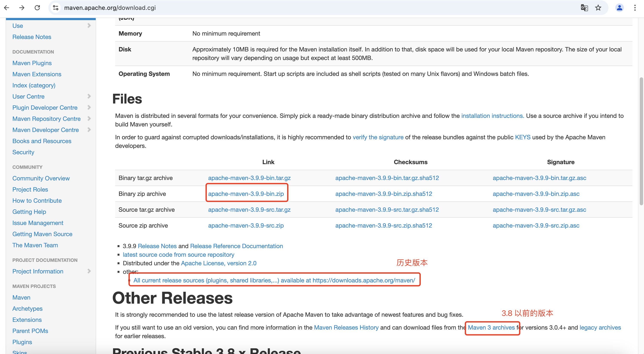Bookmark this page with star icon
This screenshot has height=354, width=644.
point(598,8)
